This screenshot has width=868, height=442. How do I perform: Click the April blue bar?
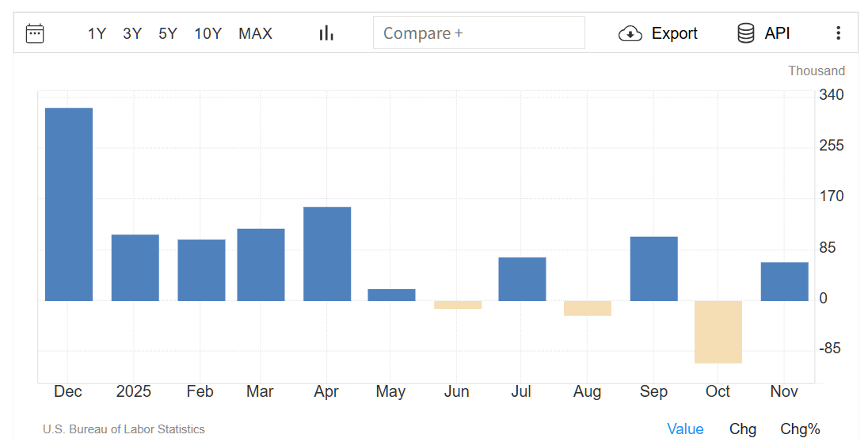coord(327,253)
